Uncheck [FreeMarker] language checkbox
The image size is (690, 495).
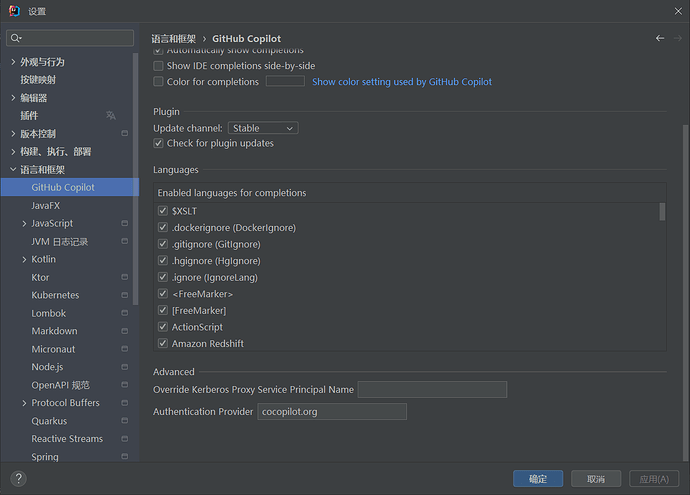point(163,310)
